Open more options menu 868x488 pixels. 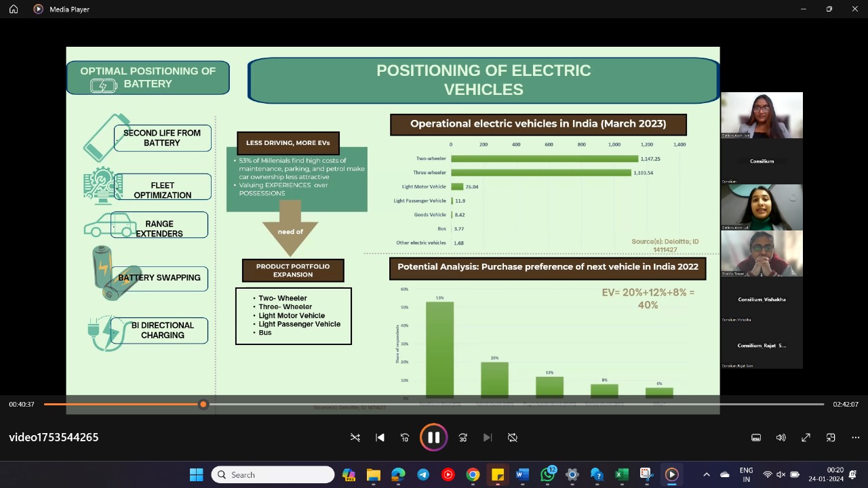tap(855, 438)
